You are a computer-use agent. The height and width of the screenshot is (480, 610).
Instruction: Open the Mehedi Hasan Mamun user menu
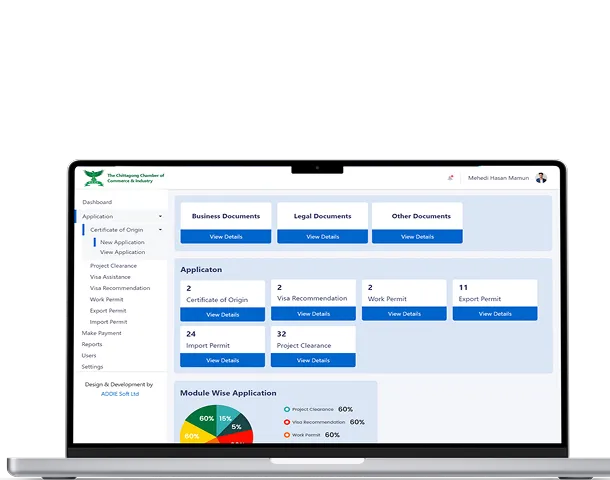coord(498,178)
